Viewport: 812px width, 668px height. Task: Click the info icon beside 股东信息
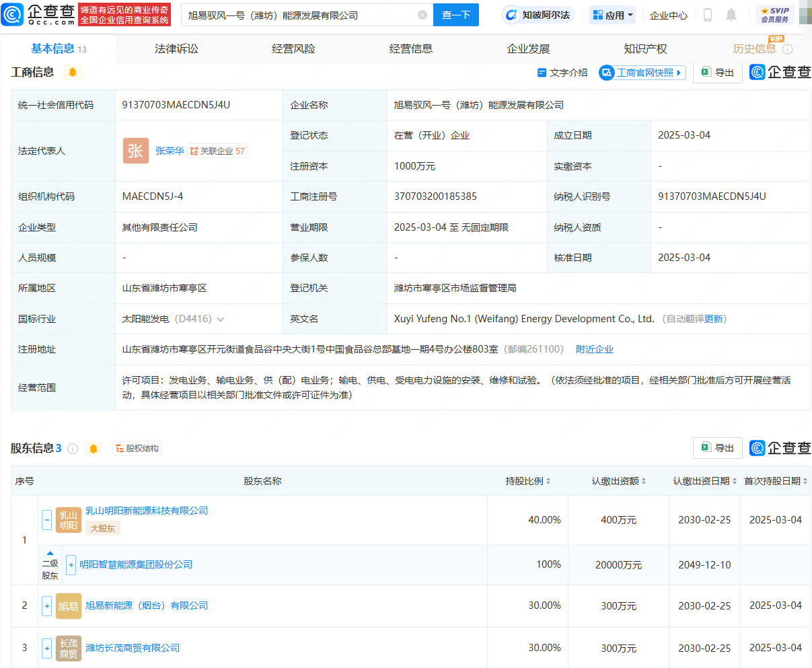73,448
